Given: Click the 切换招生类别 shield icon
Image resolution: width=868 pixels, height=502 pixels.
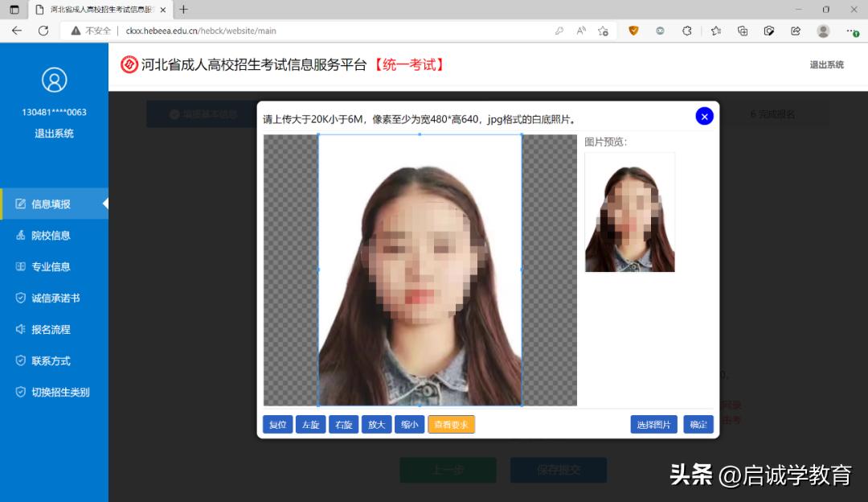Looking at the screenshot, I should (19, 392).
